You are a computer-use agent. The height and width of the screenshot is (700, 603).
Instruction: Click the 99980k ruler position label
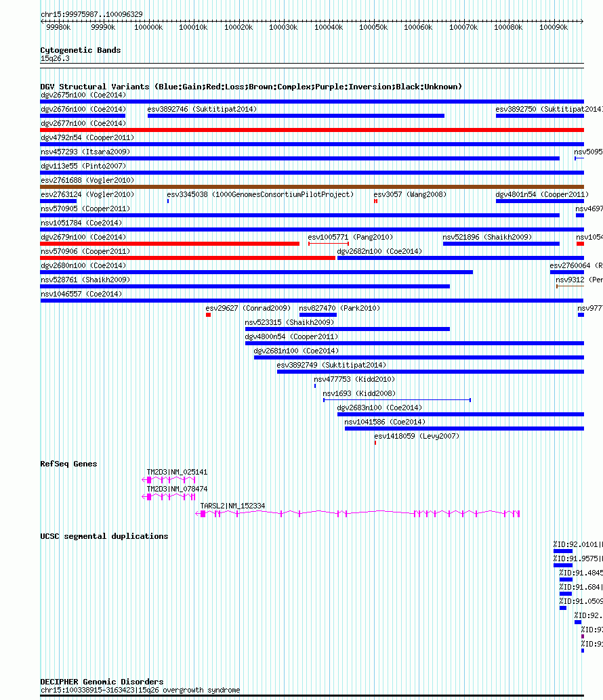[58, 28]
